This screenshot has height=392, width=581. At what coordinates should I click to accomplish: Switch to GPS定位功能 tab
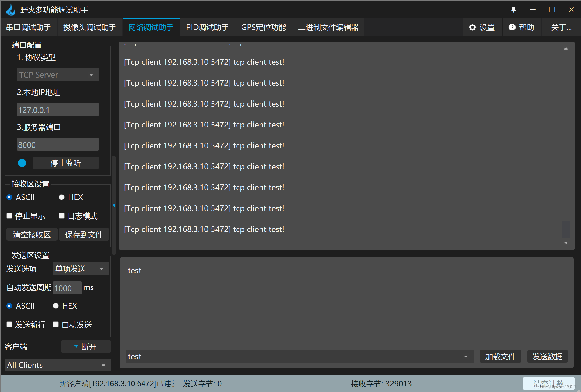pos(264,27)
